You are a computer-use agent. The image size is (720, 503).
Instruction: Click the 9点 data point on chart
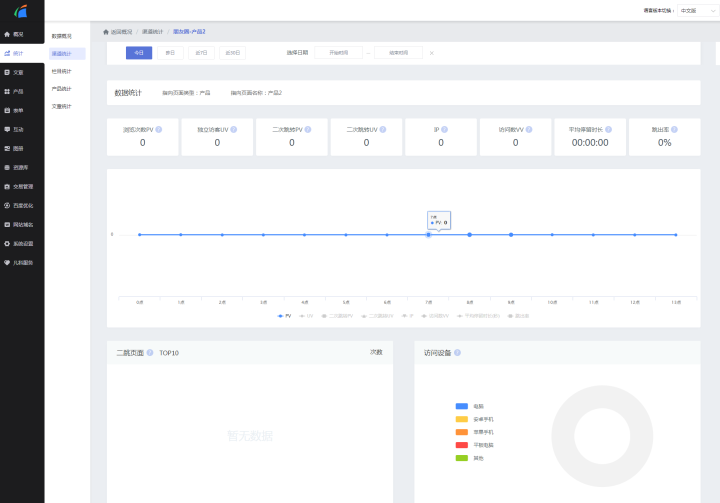tap(511, 235)
